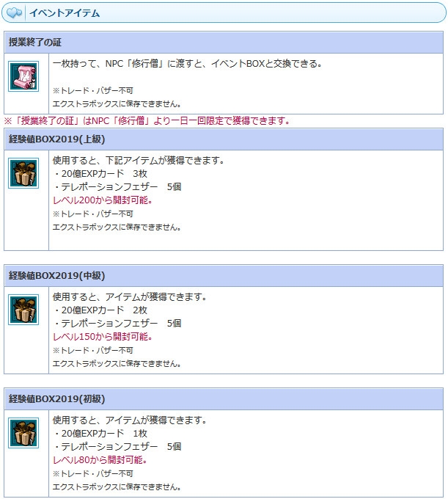Click the 経験値BOX2019(上級) gift box icon
The height and width of the screenshot is (499, 448).
(x=23, y=173)
